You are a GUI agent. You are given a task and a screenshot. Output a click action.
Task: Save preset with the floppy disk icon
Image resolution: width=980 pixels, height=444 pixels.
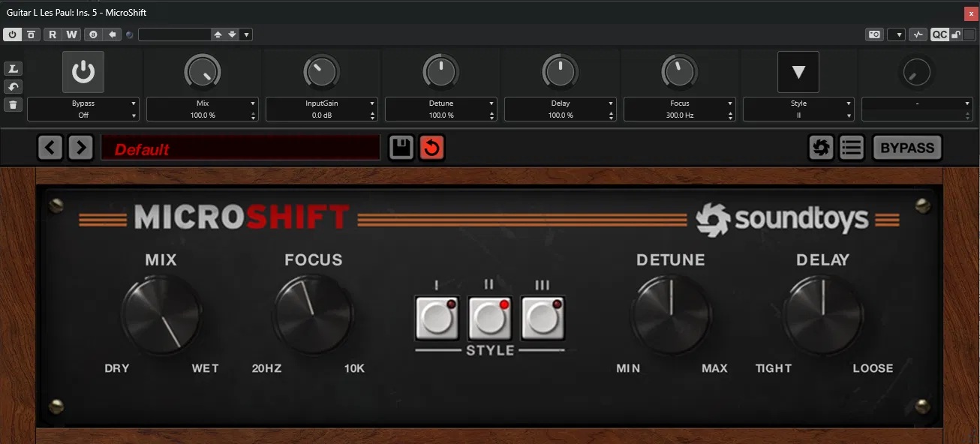(402, 148)
